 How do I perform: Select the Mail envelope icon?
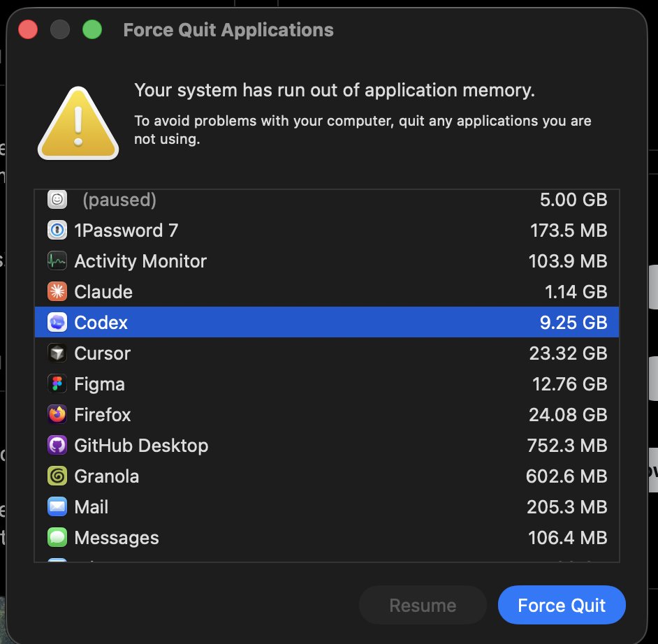tap(57, 507)
